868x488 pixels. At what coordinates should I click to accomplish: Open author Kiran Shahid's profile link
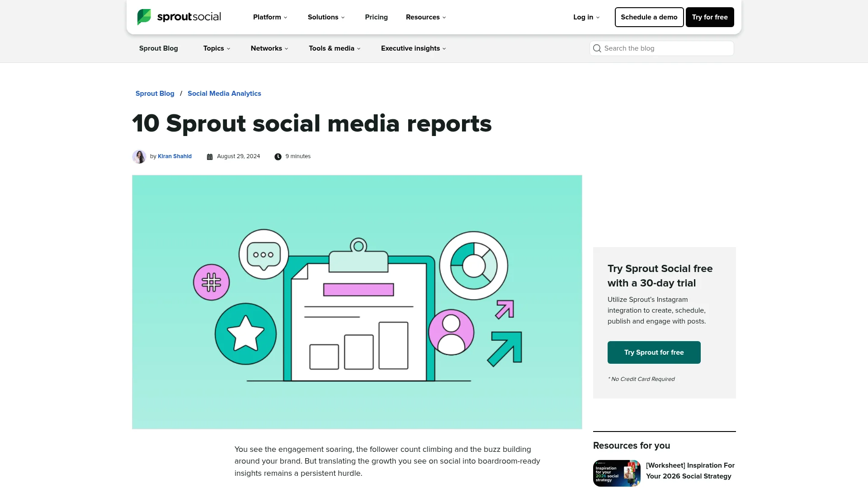click(x=175, y=156)
